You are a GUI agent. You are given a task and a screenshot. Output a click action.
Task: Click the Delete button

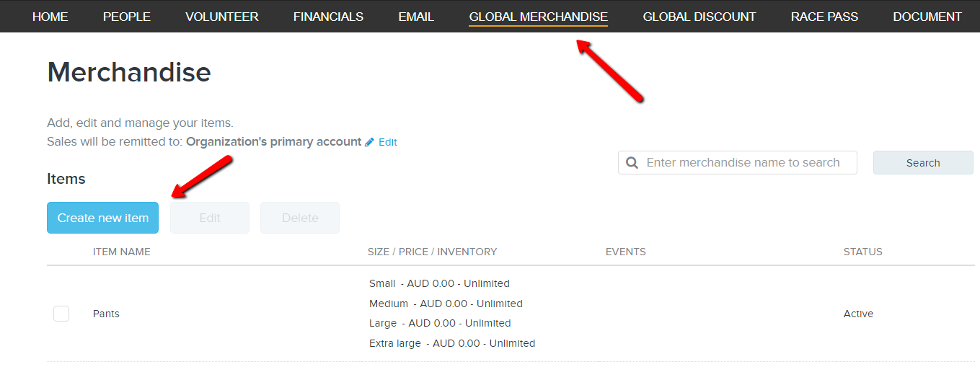click(x=300, y=218)
